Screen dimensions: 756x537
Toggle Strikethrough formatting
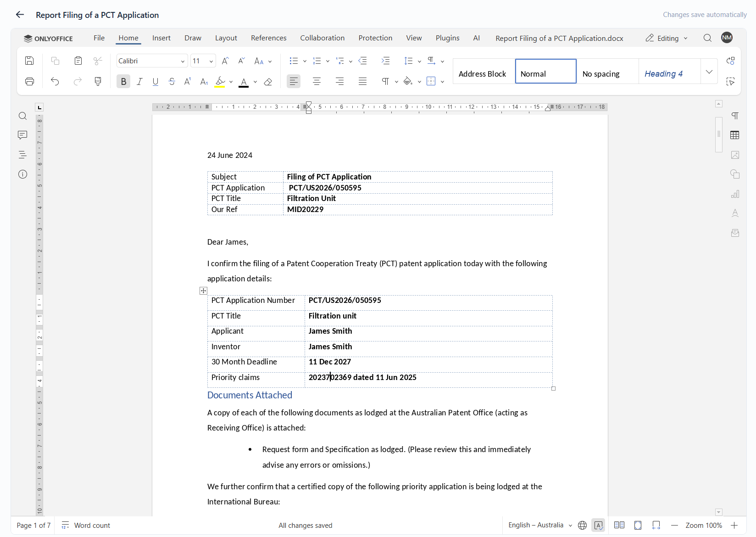click(172, 81)
